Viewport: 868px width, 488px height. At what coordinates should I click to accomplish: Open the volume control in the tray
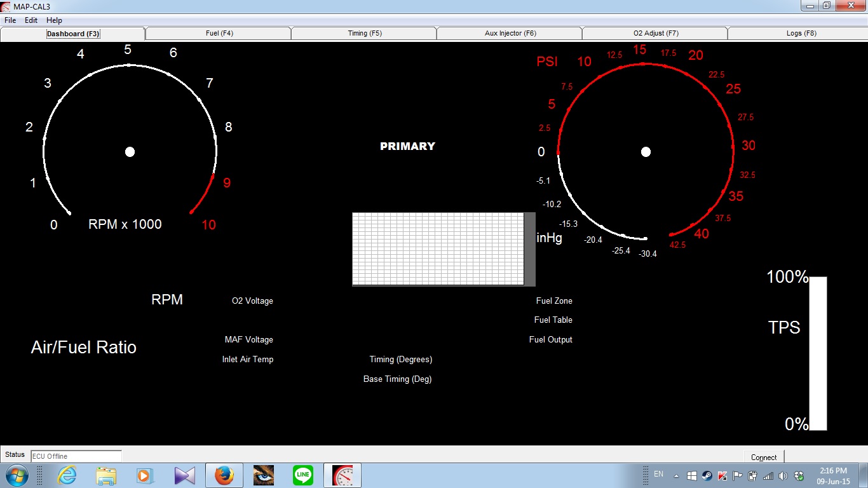[782, 475]
